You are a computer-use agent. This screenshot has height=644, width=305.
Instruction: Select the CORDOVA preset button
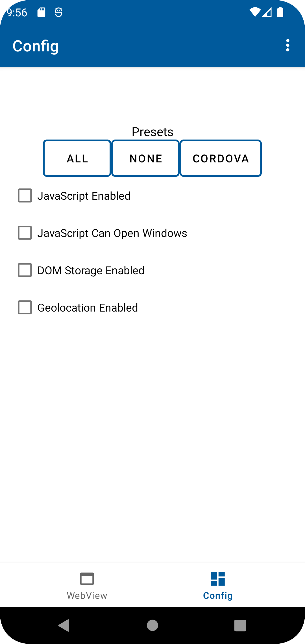pyautogui.click(x=221, y=158)
